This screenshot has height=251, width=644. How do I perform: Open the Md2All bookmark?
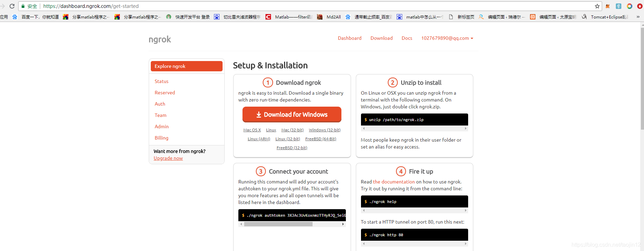point(329,17)
